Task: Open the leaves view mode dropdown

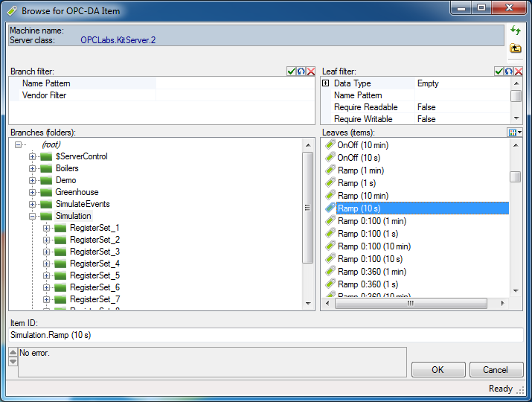Action: (514, 133)
